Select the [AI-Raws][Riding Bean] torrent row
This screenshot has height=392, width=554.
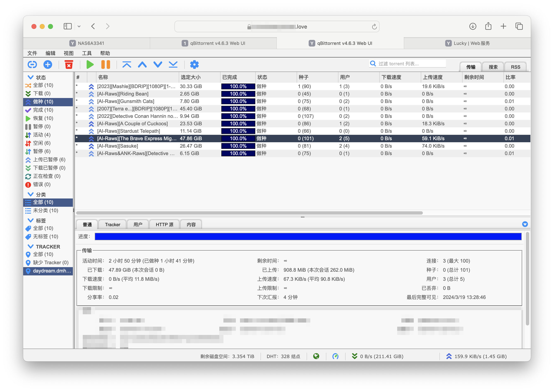pos(302,94)
